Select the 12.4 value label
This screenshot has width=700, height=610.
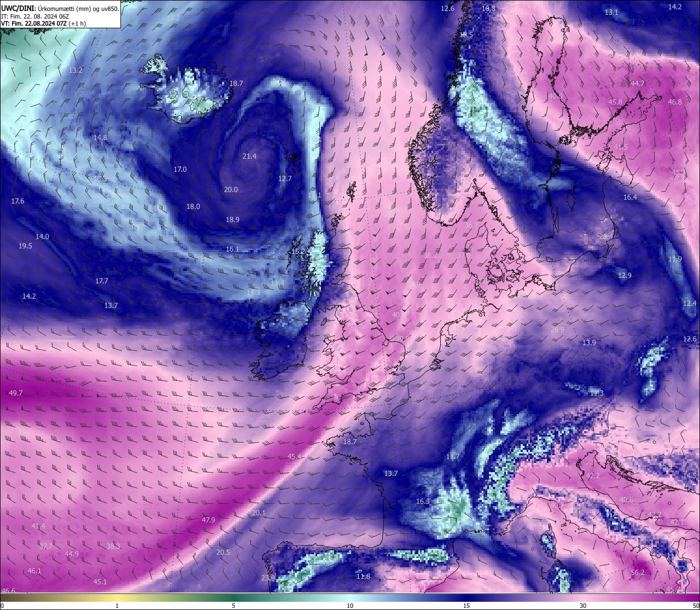click(690, 303)
